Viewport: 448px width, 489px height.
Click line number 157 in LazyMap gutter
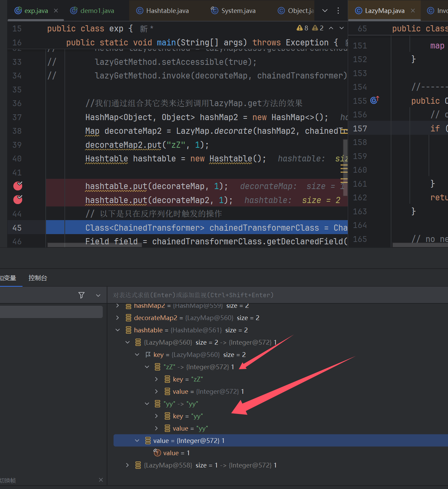pos(360,129)
